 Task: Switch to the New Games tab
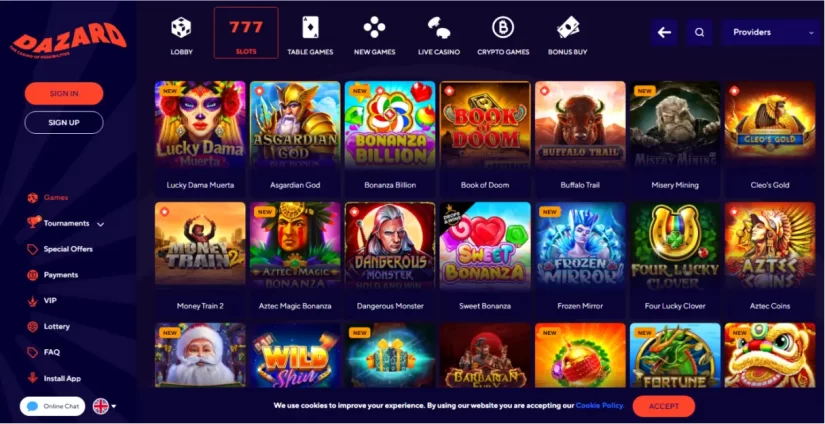pos(375,36)
